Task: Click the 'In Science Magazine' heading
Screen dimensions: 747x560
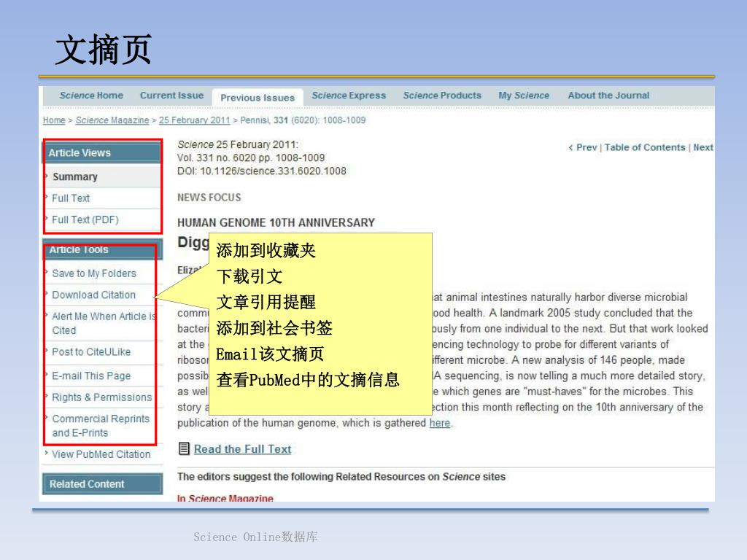Action: [x=225, y=498]
